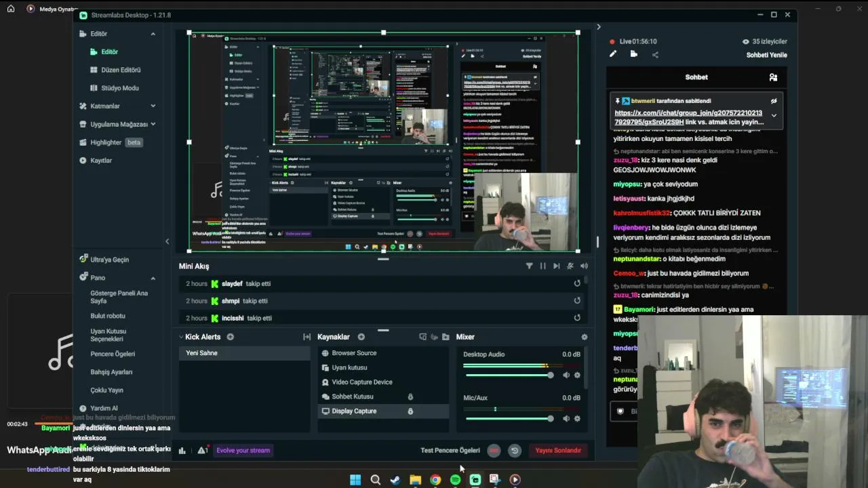The height and width of the screenshot is (488, 868).
Task: Click Sohbeti Yenile to refresh chat
Action: 767,55
